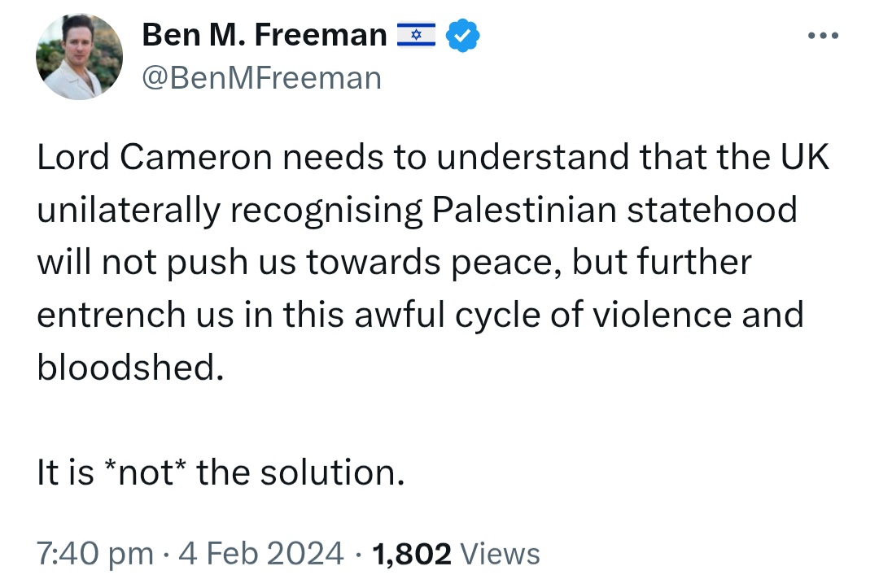Image resolution: width=879 pixels, height=588 pixels.
Task: Open the 1,802 view count
Action: pyautogui.click(x=412, y=554)
